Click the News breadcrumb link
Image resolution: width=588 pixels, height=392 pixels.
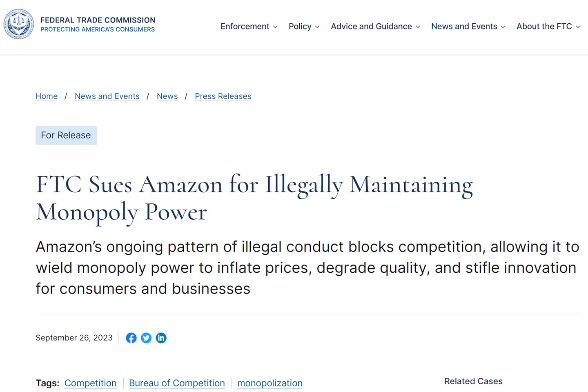[x=167, y=96]
